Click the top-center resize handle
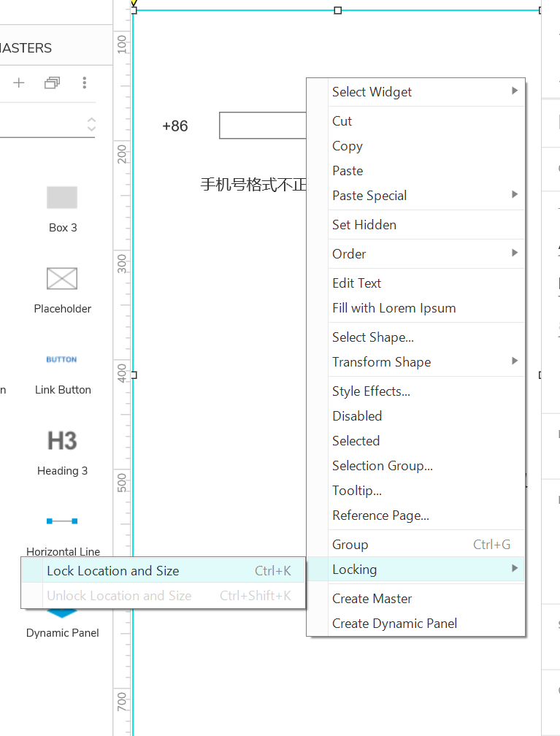This screenshot has height=736, width=560. 337,10
